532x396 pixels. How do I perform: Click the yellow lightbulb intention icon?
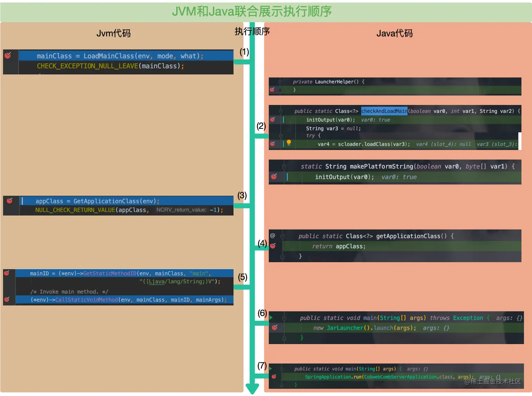point(289,143)
